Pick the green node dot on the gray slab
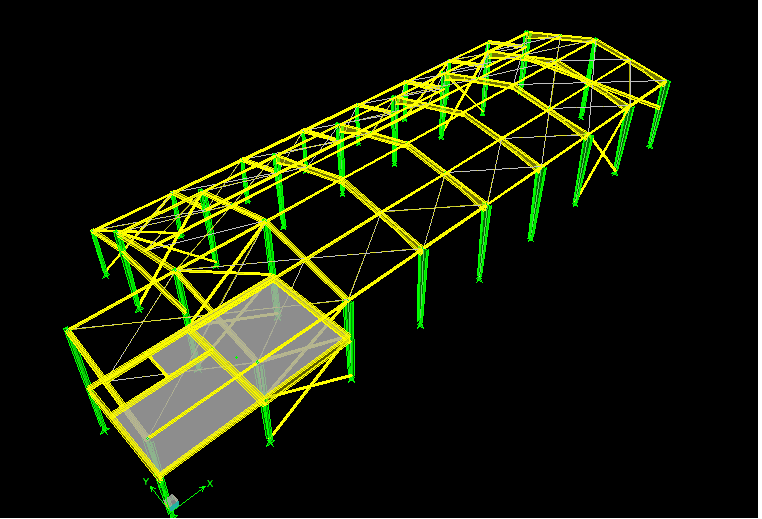 coord(236,358)
